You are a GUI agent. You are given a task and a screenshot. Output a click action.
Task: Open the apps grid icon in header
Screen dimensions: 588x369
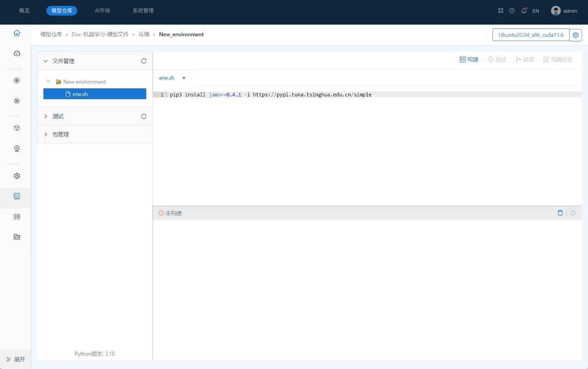[x=500, y=11]
